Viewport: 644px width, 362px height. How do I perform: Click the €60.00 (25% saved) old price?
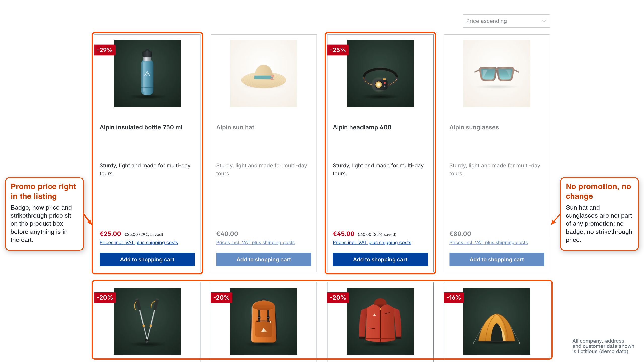[x=377, y=234]
